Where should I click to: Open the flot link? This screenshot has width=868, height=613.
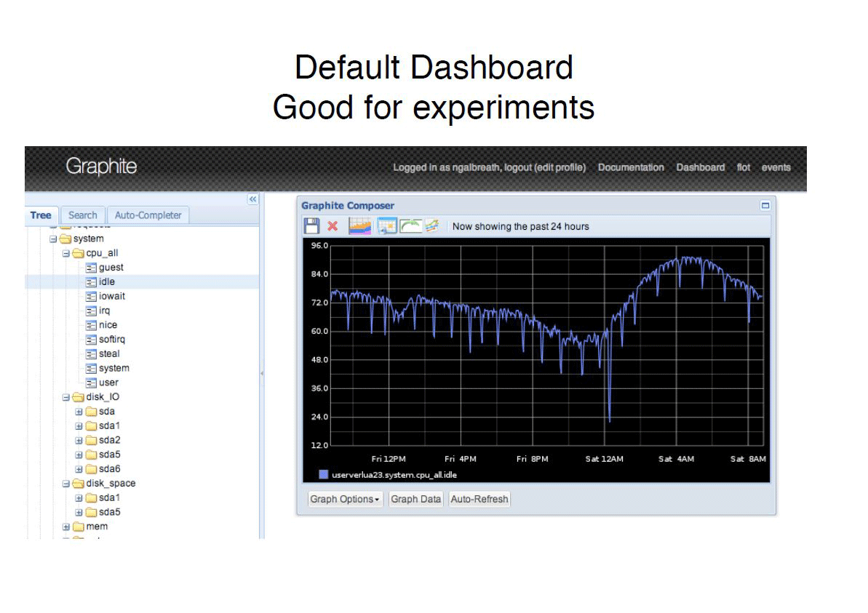744,168
